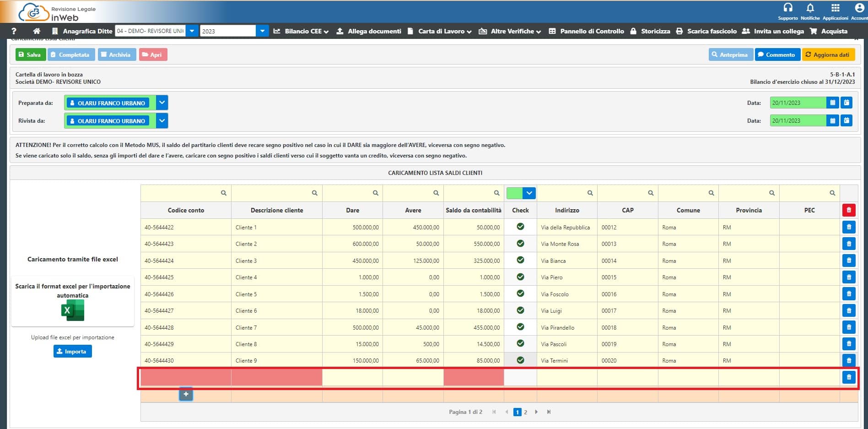Viewport: 868px width, 429px height.
Task: Click Preparata da date field 20/11/2023
Action: click(x=798, y=103)
